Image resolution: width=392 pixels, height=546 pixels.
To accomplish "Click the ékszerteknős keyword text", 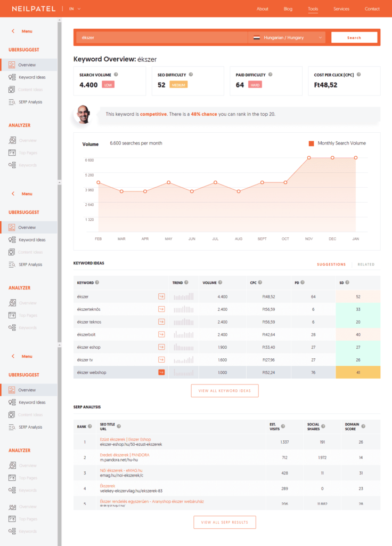I will (89, 309).
